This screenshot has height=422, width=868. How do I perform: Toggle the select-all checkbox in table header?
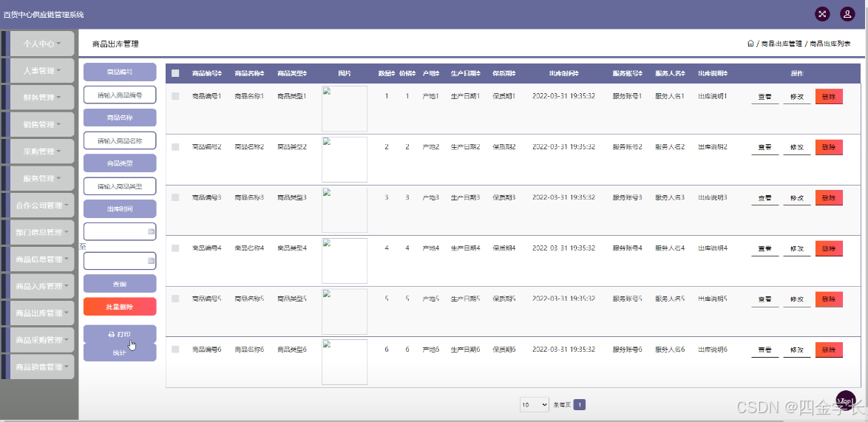(175, 73)
